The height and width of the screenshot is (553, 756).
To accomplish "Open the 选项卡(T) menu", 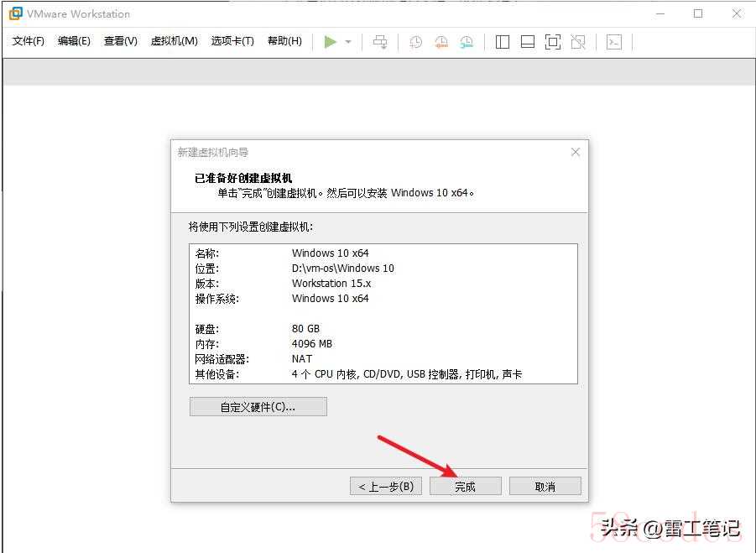I will coord(232,41).
